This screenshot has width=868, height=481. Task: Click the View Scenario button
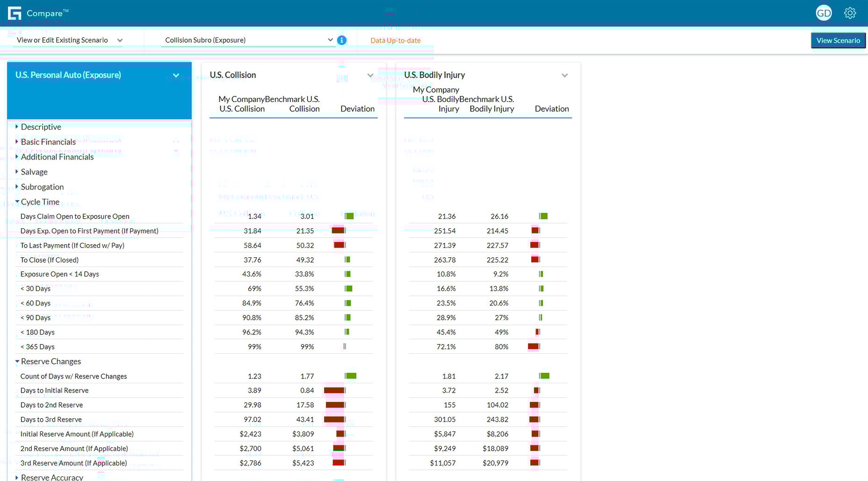838,40
